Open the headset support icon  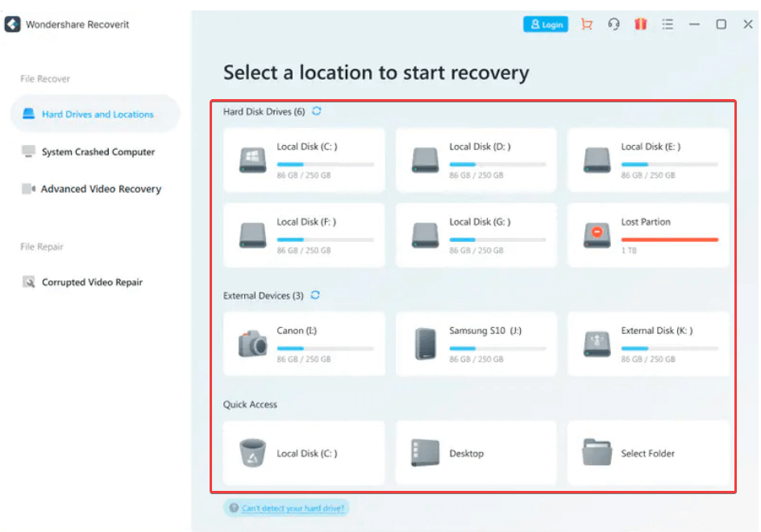click(613, 24)
